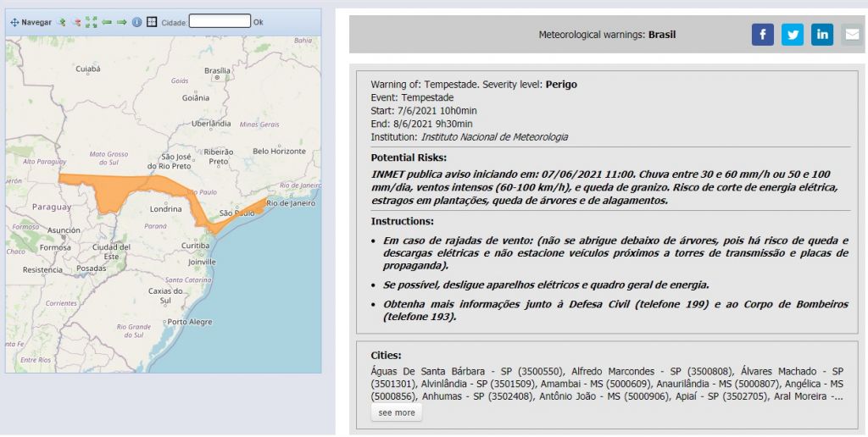Click Paraguay label on the map
The width and height of the screenshot is (868, 437).
point(52,207)
